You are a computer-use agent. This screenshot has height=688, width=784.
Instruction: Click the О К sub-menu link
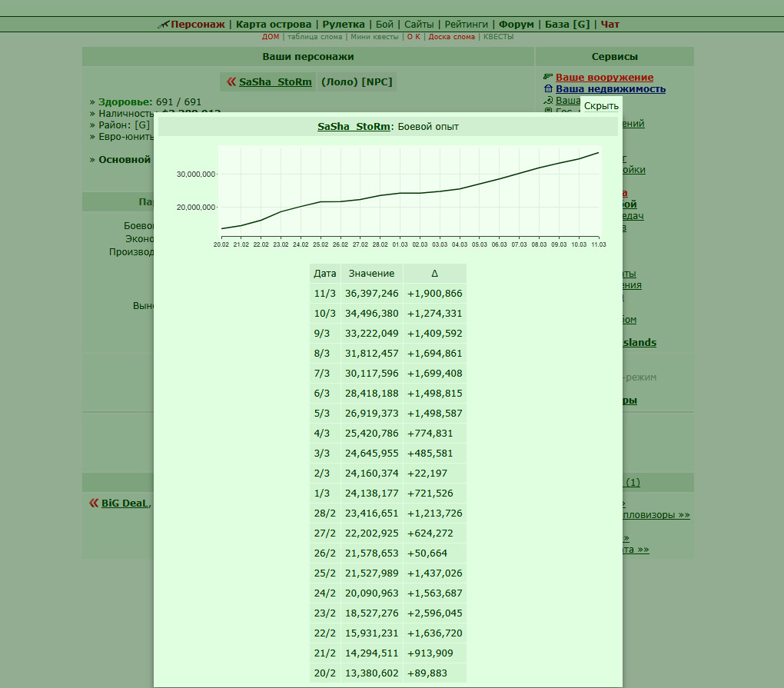coord(414,36)
